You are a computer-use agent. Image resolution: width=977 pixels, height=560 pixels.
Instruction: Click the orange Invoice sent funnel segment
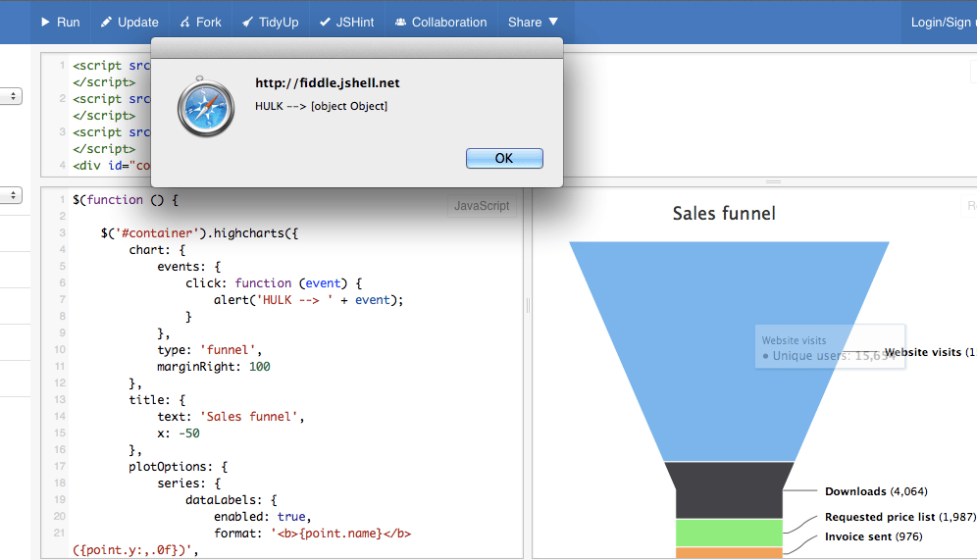[729, 553]
